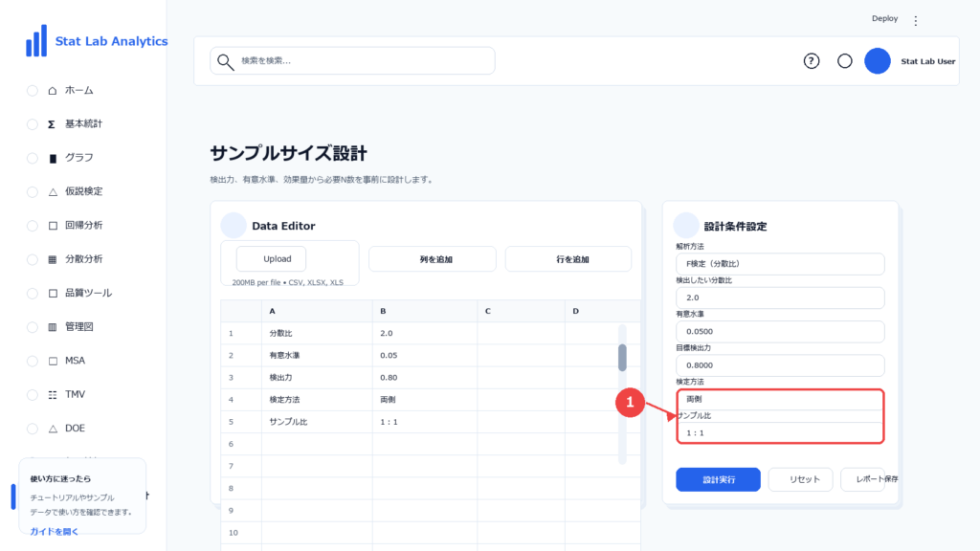980x551 pixels.
Task: Click the 列を追加 button
Action: [x=433, y=259]
